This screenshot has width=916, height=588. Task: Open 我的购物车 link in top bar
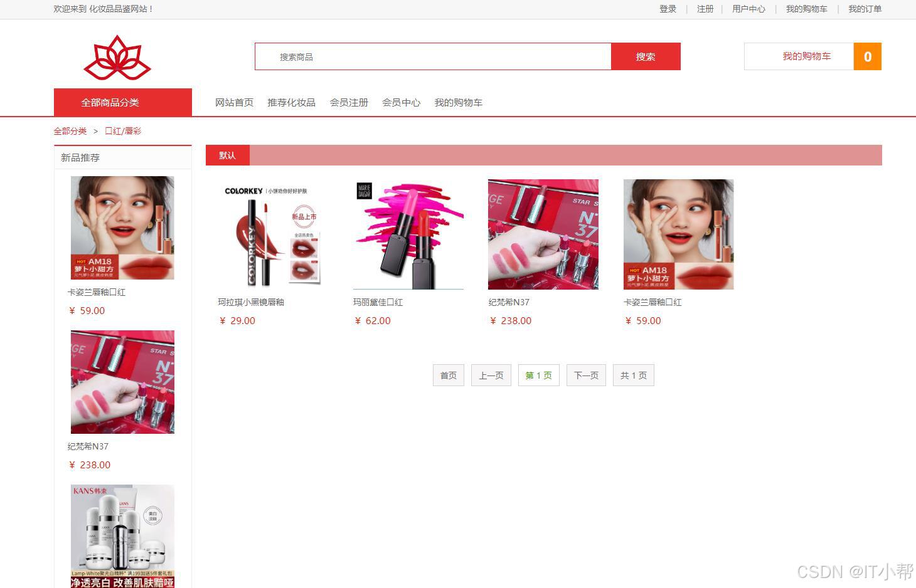pos(806,9)
